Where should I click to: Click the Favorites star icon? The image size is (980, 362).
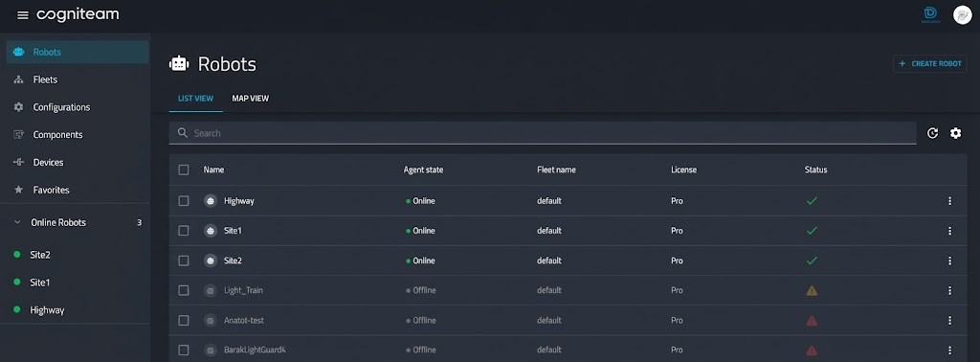pyautogui.click(x=19, y=190)
